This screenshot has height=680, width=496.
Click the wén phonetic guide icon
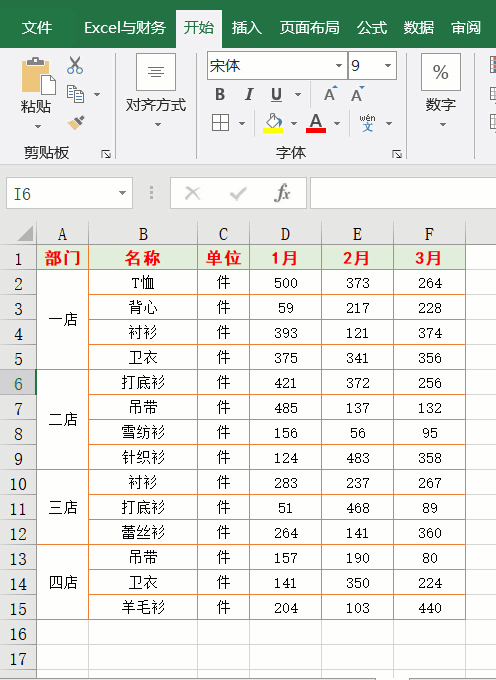pyautogui.click(x=367, y=123)
